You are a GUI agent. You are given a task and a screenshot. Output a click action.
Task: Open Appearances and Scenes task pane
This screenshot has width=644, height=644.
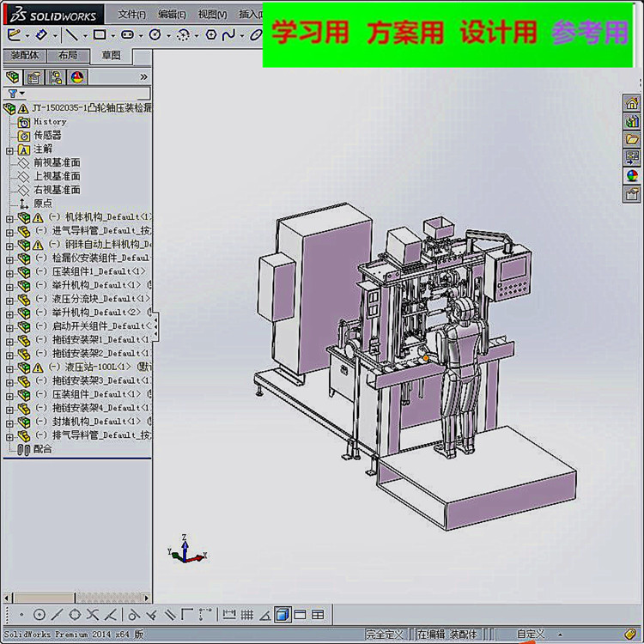[632, 176]
